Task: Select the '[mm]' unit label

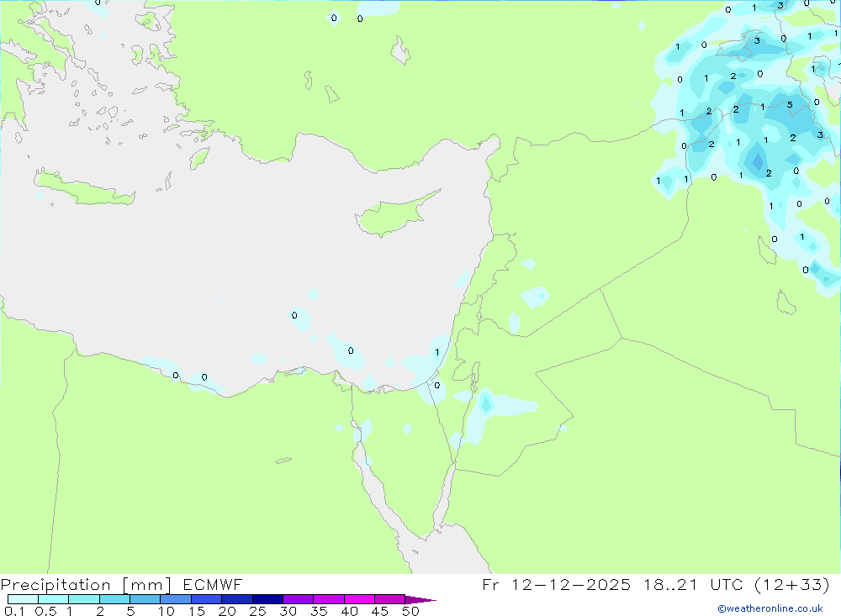Action: pos(146,585)
